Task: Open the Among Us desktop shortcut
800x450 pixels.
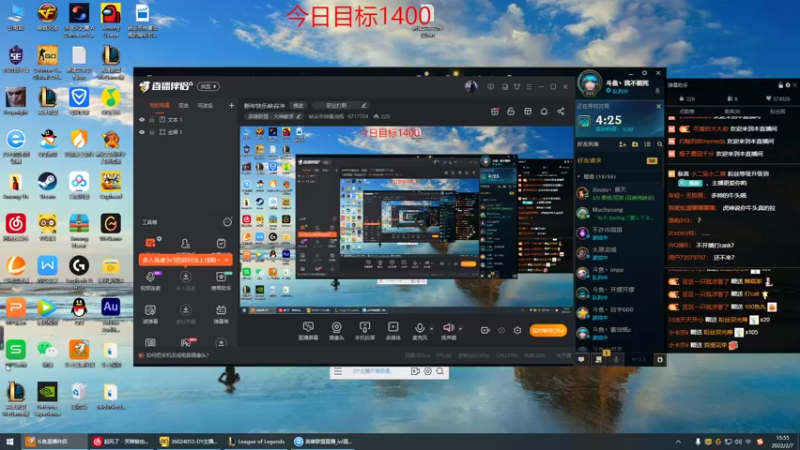Action: coord(111,14)
